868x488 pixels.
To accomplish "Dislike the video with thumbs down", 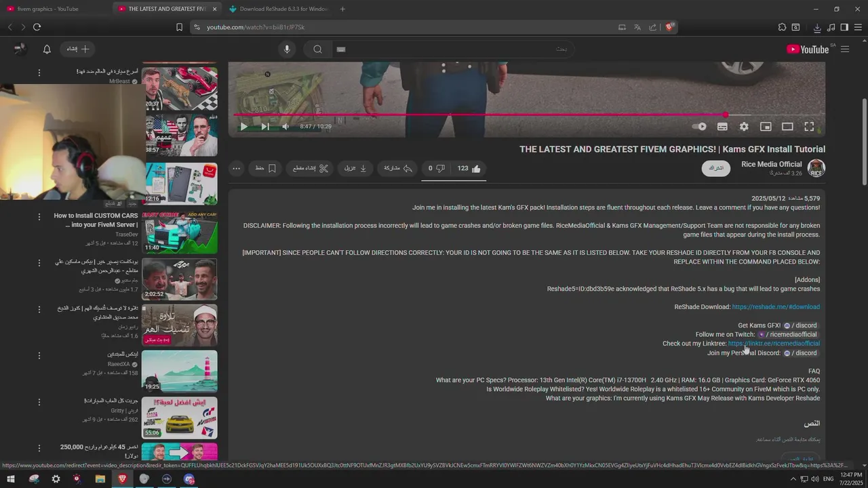I will click(436, 169).
